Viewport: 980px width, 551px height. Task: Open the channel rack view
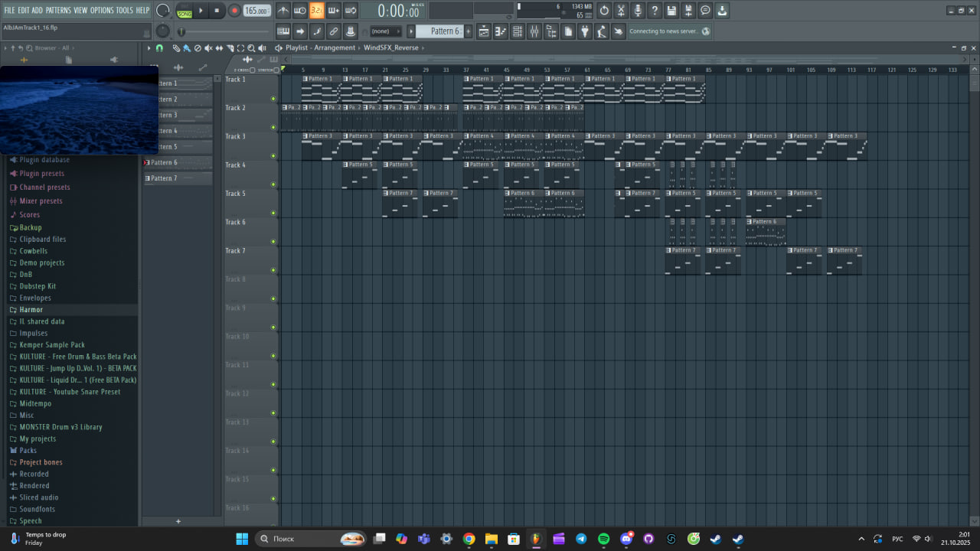coord(517,31)
